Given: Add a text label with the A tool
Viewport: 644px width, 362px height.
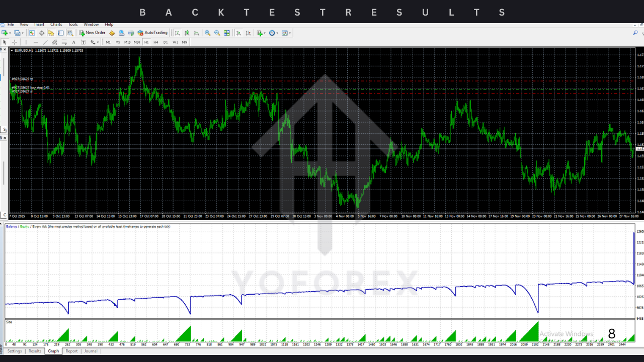Looking at the screenshot, I should pos(73,42).
